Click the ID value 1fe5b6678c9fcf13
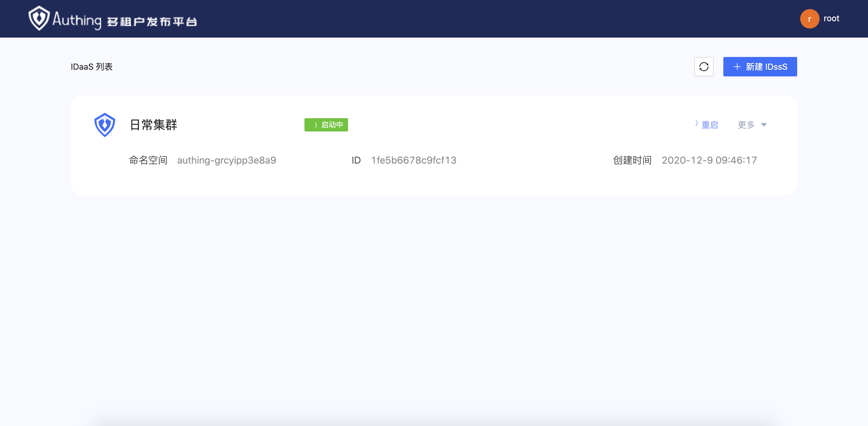This screenshot has width=868, height=426. tap(413, 160)
